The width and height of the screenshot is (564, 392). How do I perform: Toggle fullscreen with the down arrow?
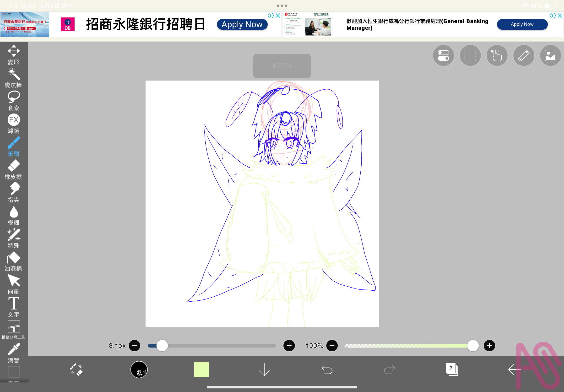tap(263, 370)
